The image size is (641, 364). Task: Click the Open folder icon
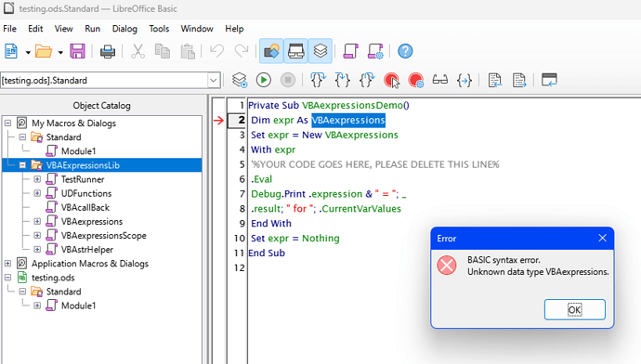(44, 51)
